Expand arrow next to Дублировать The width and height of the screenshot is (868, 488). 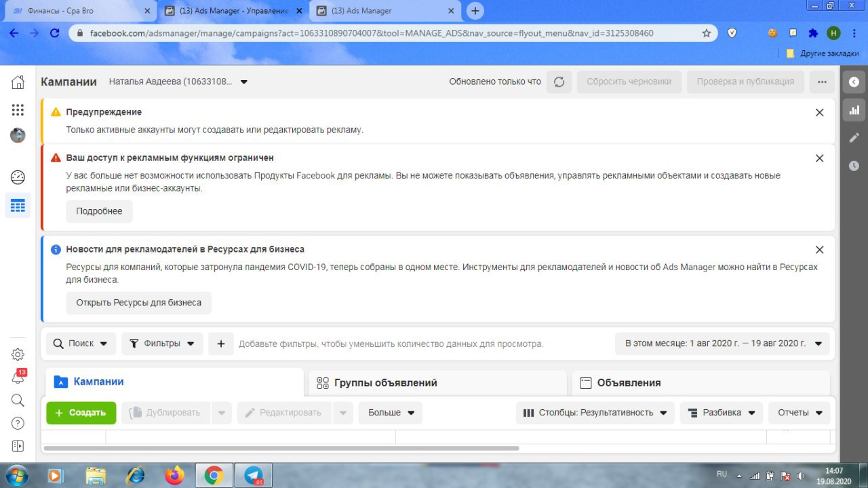[x=222, y=413]
